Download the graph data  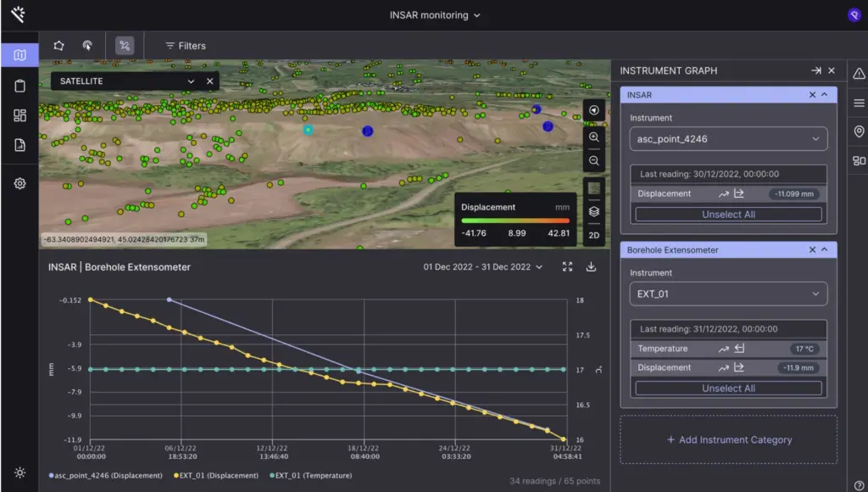click(592, 267)
